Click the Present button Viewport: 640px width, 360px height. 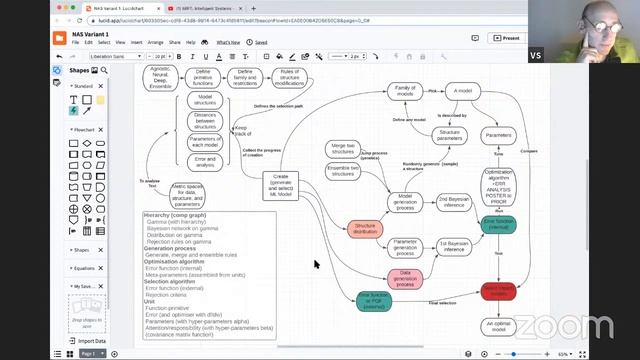507,38
